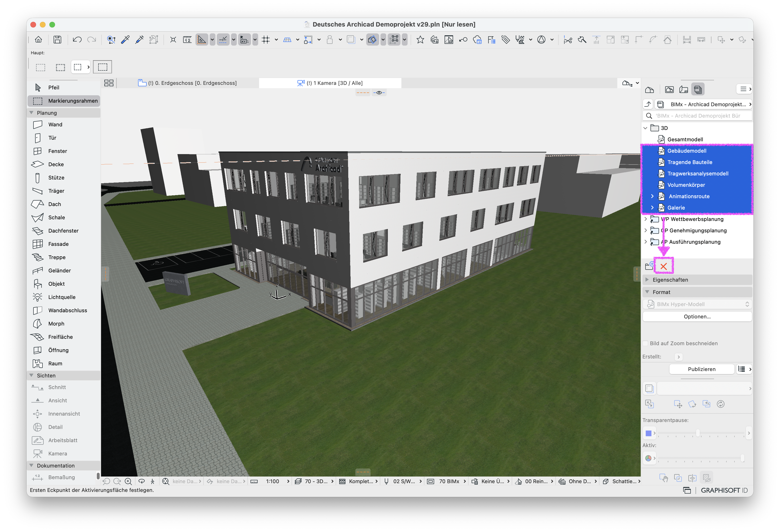Toggle the eye visibility icon above 3D view

coord(379,93)
